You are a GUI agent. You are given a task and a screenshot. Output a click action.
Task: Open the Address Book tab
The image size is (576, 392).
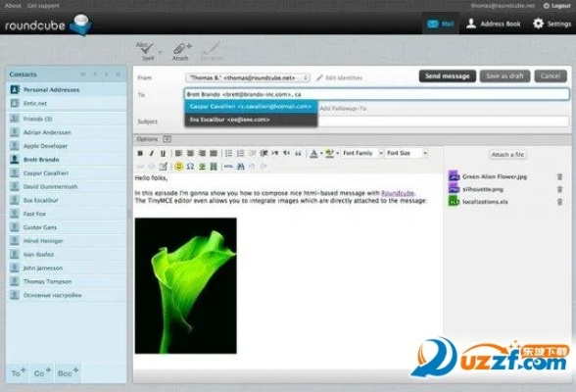[x=494, y=24]
